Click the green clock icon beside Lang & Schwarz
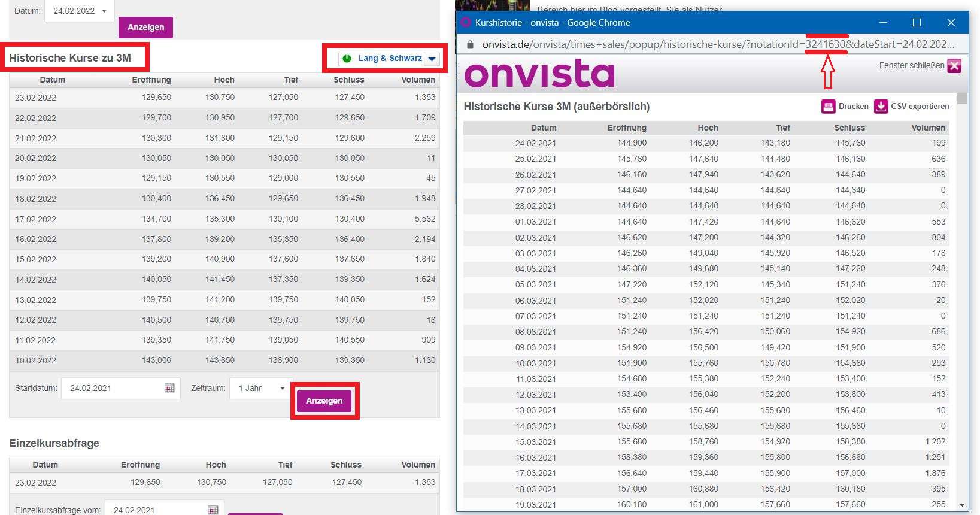The width and height of the screenshot is (980, 515). [x=347, y=58]
